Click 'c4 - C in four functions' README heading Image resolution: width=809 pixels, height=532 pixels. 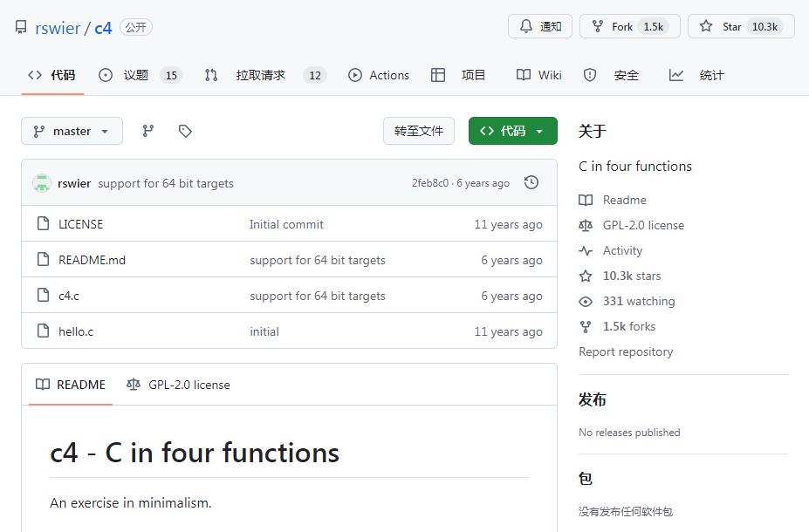point(195,453)
